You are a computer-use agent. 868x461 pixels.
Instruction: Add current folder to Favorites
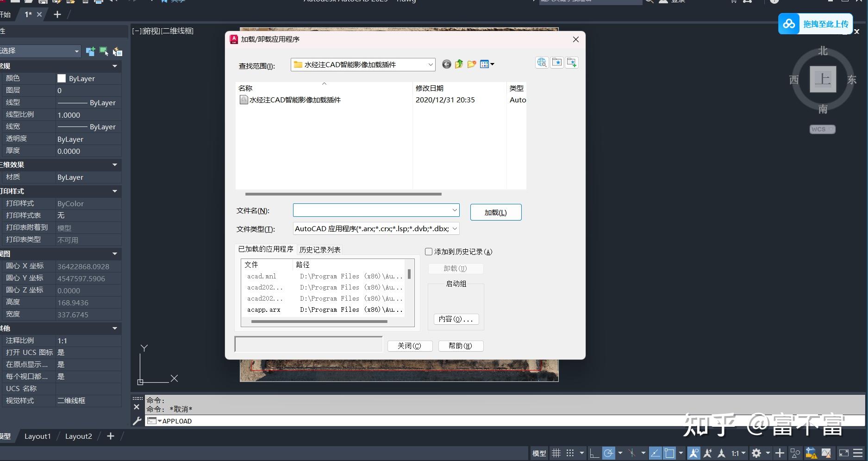[572, 63]
